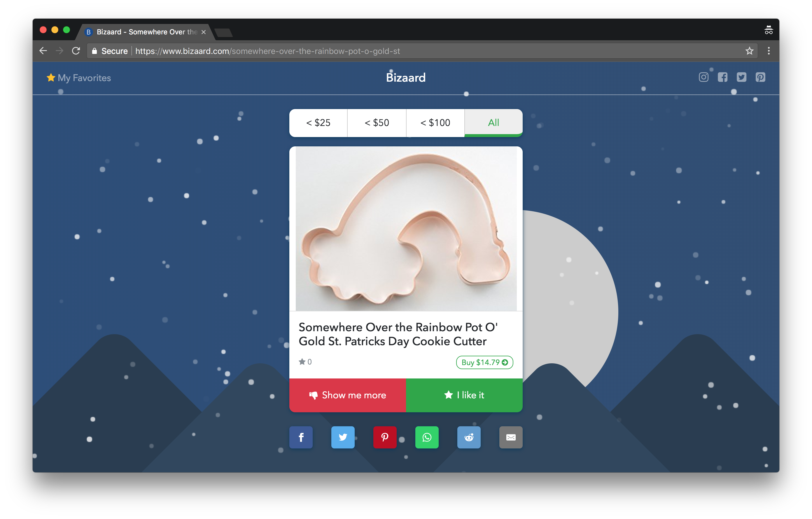The width and height of the screenshot is (812, 519).
Task: Share to Reddit using the alien icon
Action: 469,437
